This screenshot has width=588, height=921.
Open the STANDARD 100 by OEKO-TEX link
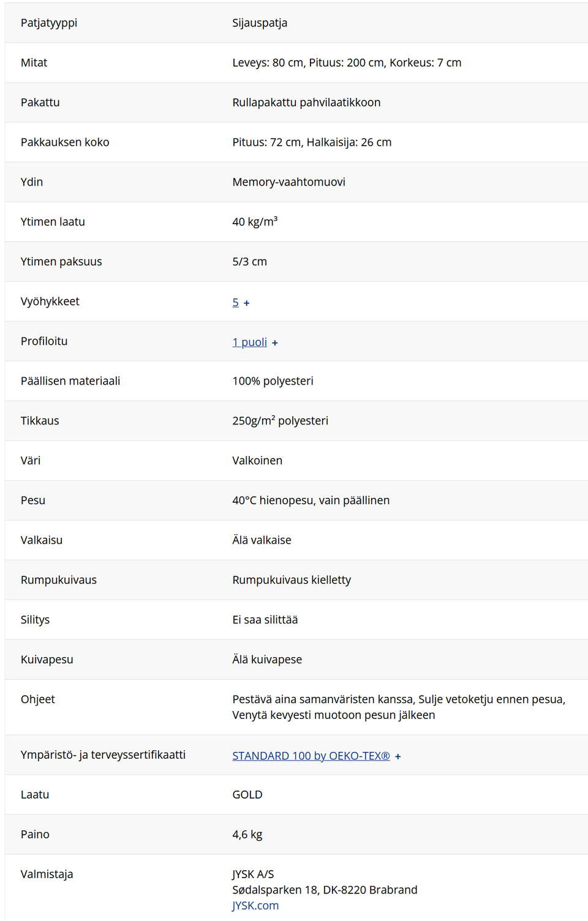(x=311, y=756)
